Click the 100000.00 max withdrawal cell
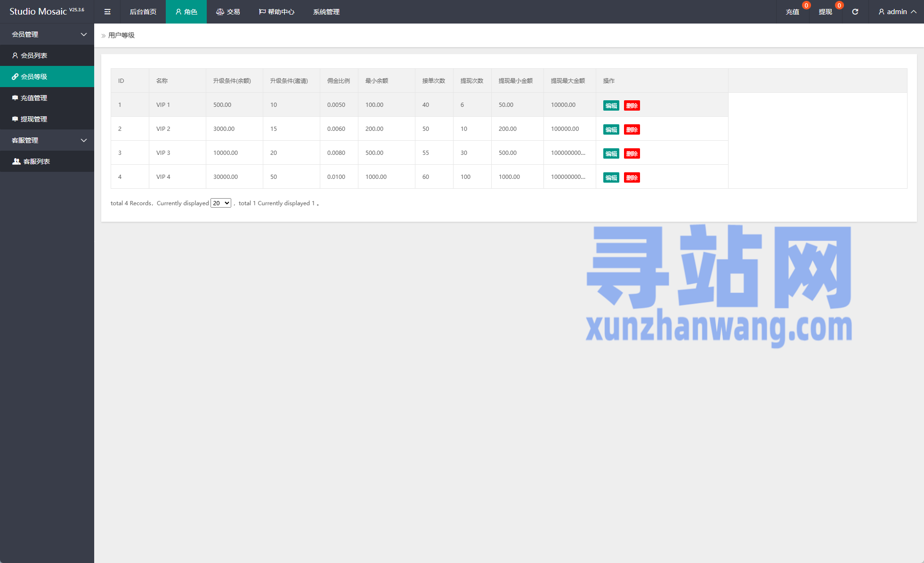The width and height of the screenshot is (924, 563). 570,129
